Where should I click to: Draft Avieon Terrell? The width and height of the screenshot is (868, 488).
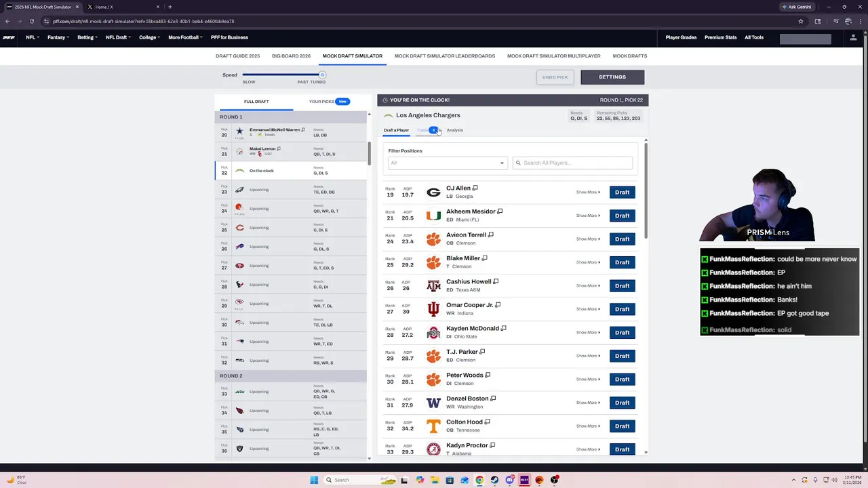coord(623,239)
